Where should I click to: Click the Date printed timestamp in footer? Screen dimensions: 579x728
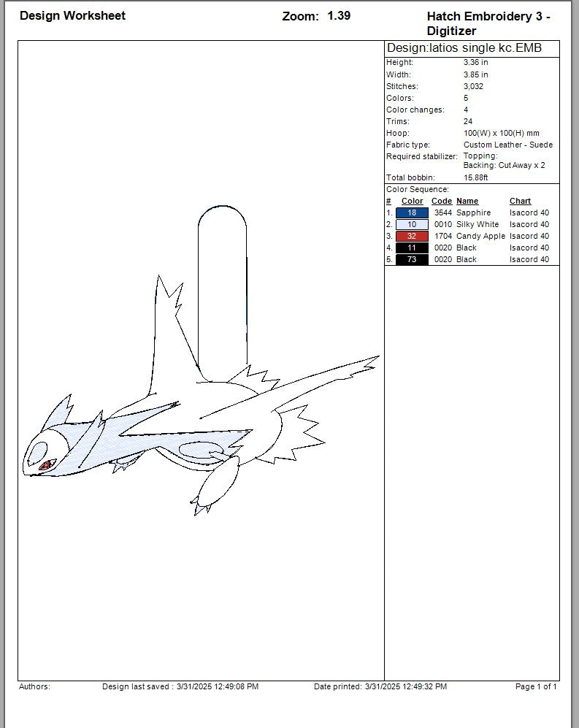tap(380, 686)
